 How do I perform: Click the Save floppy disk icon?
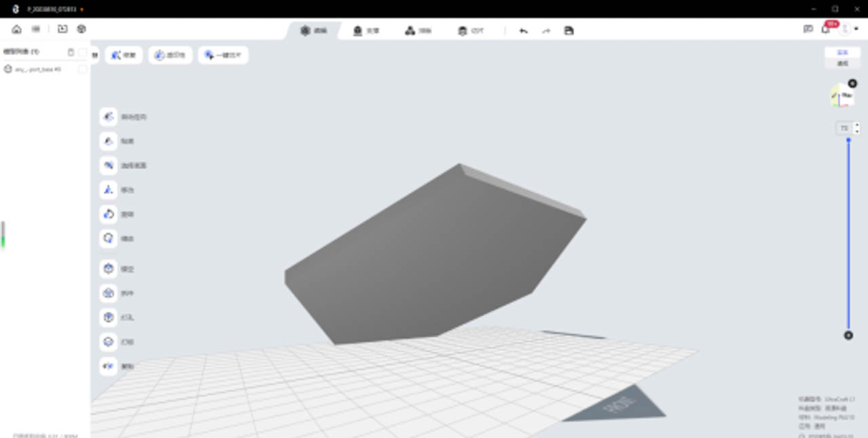click(x=569, y=31)
